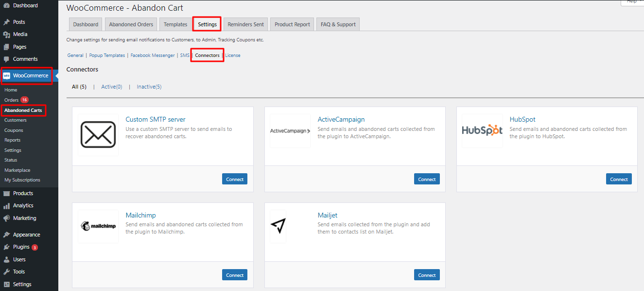Click the Users person icon
Screen dimensions: 644x291
(x=6, y=259)
